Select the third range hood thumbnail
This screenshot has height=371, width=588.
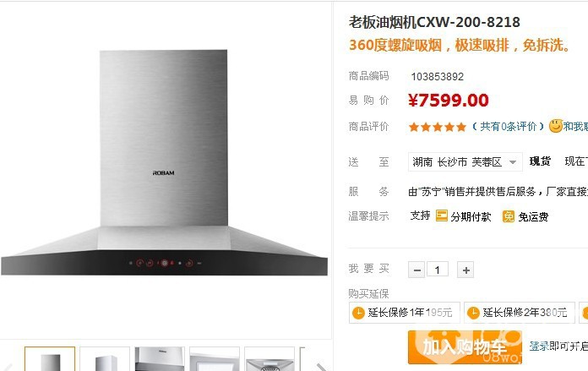[160, 359]
